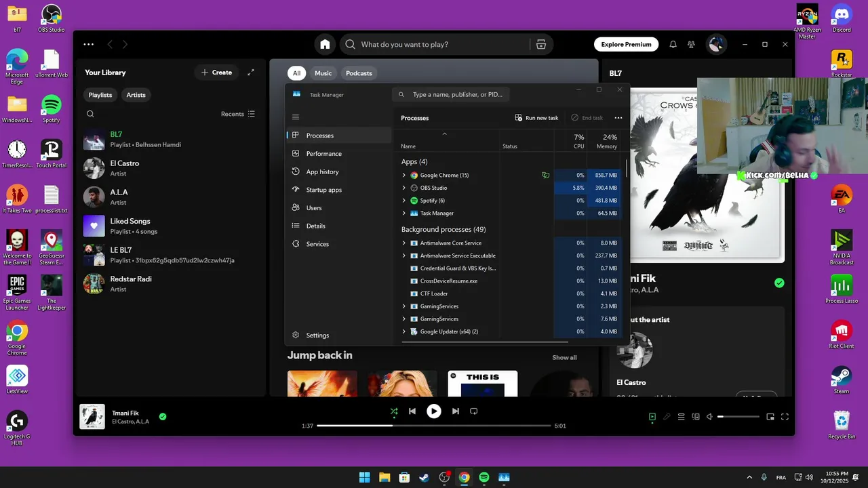Viewport: 868px width, 488px height.
Task: Open Spotify Browse icon in search bar
Action: pyautogui.click(x=541, y=44)
